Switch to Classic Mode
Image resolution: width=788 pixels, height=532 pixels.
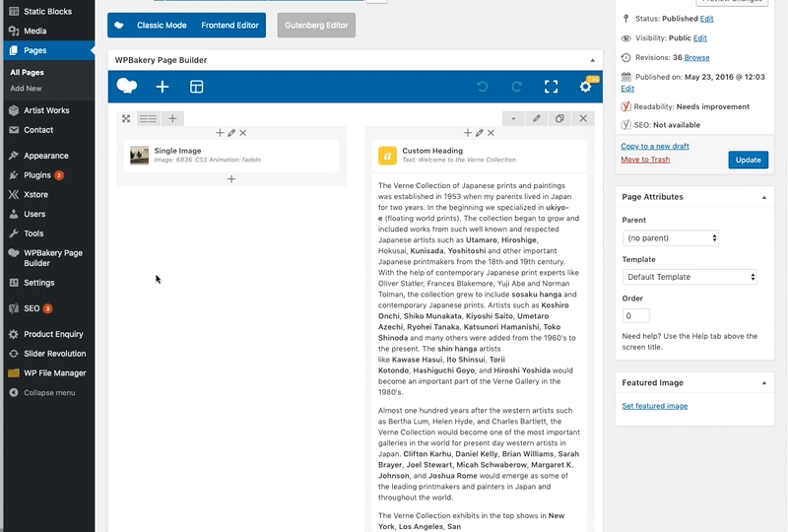(162, 26)
